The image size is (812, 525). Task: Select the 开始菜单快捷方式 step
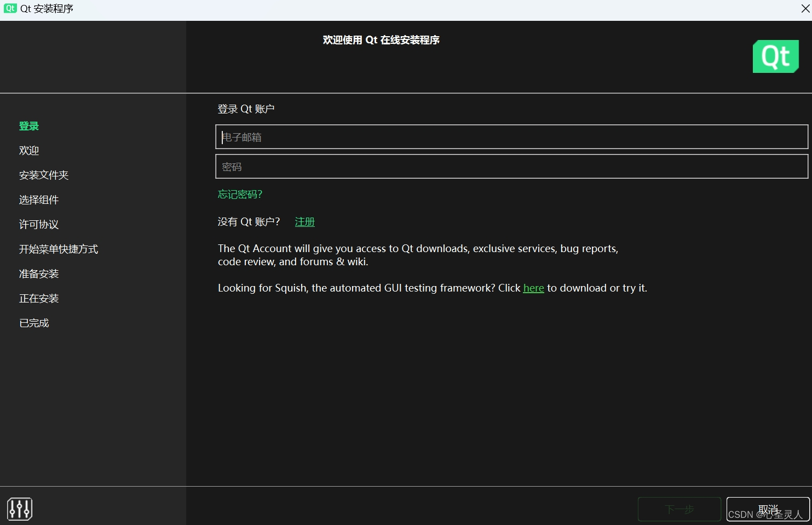(x=58, y=249)
